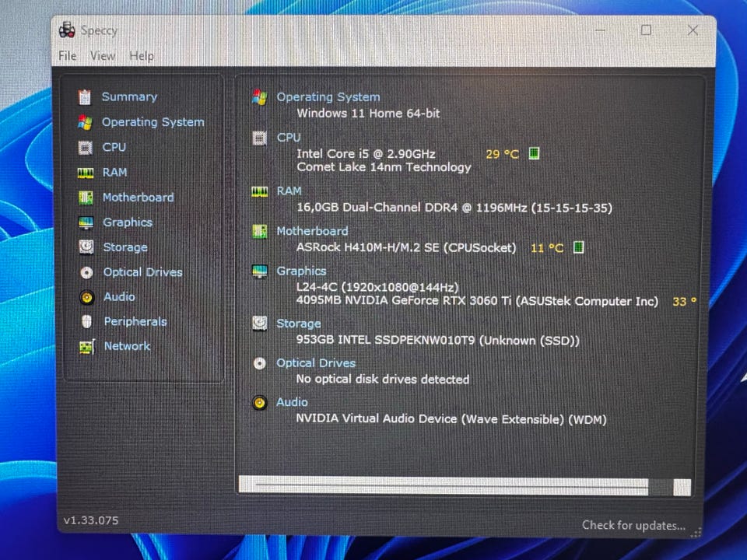Click the GPU temperature 33 ° value
The width and height of the screenshot is (747, 560).
[x=685, y=302]
